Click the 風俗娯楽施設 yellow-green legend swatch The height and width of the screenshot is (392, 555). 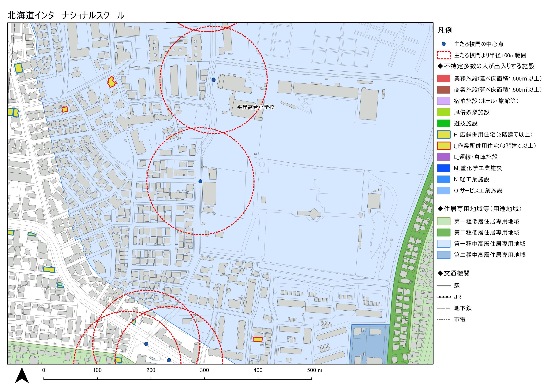tap(444, 112)
